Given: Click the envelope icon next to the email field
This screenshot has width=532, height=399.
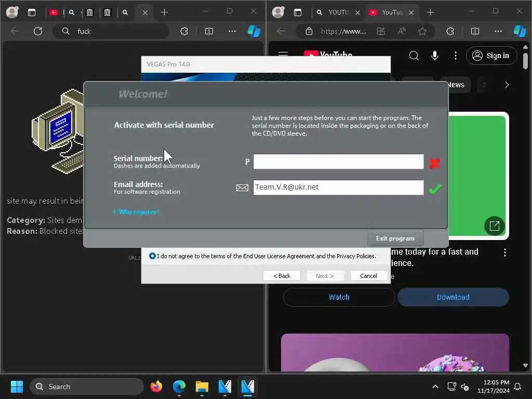Looking at the screenshot, I should point(242,188).
